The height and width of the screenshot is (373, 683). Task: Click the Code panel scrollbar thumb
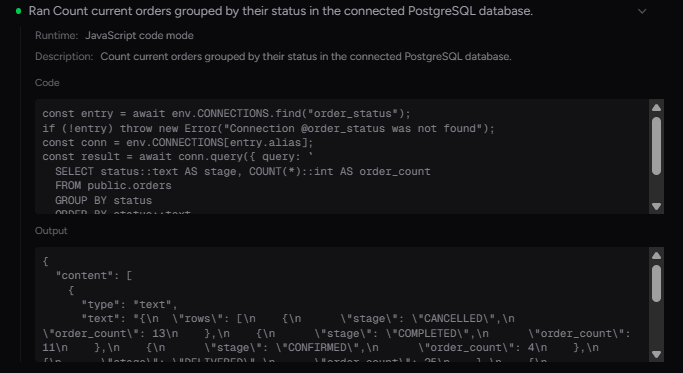656,146
